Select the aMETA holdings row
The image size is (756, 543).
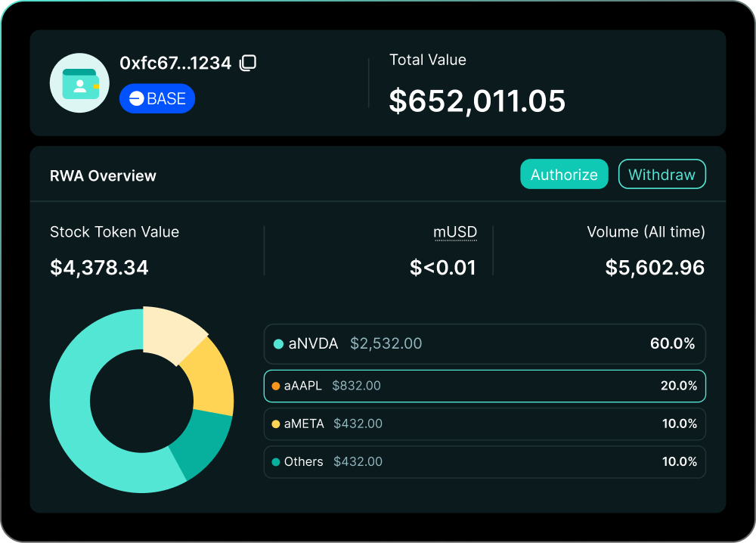pyautogui.click(x=485, y=424)
